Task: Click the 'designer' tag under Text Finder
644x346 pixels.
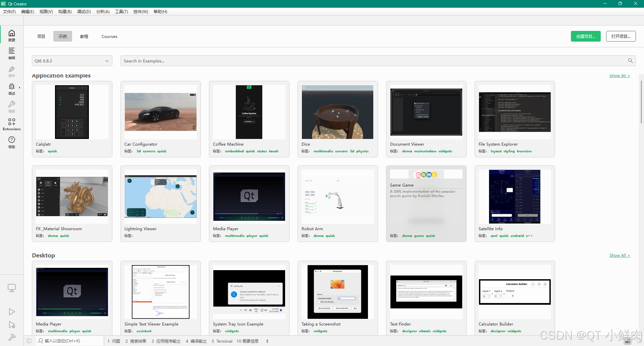Action: 410,331
